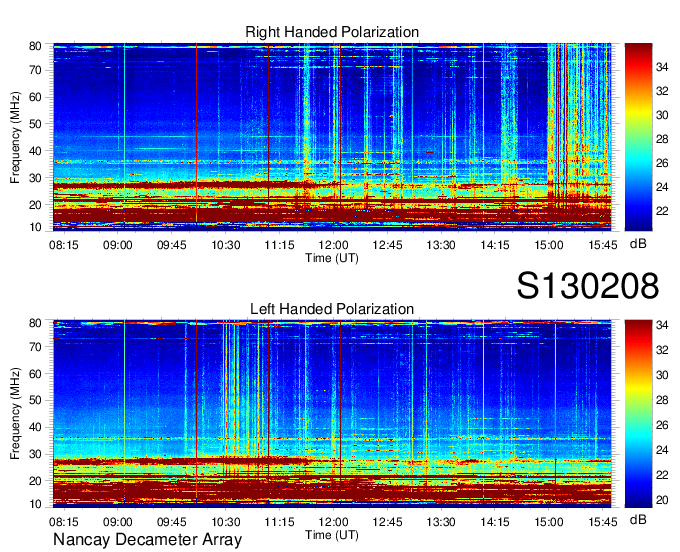Click the Right Handed Polarization spectrogram image
Viewport: 680px width, 552px height.
pyautogui.click(x=332, y=137)
